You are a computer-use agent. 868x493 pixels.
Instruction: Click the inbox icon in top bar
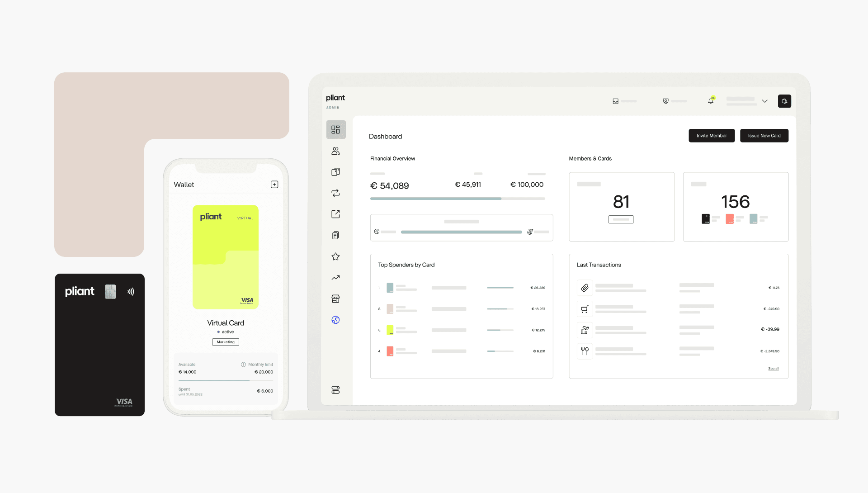pyautogui.click(x=615, y=101)
